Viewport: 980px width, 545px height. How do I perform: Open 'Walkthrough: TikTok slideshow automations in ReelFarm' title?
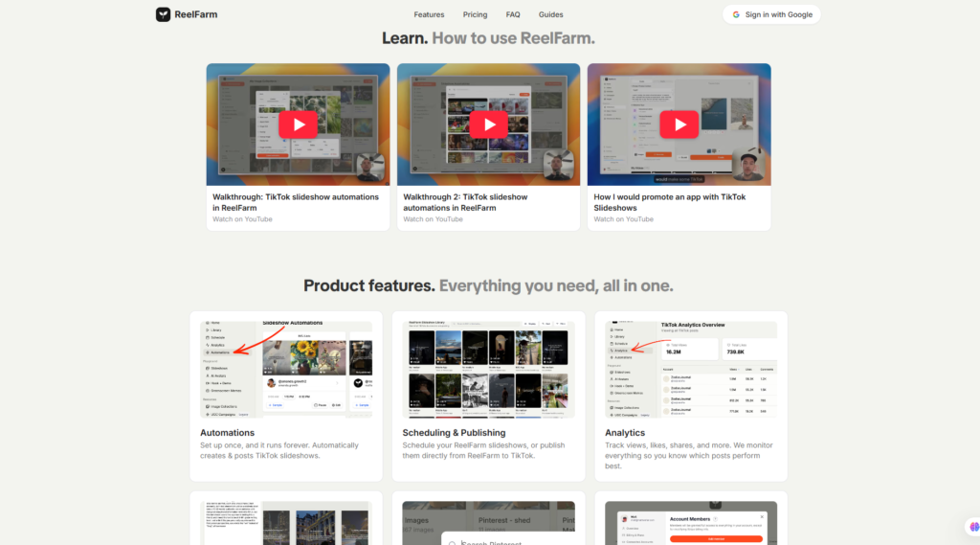tap(296, 202)
